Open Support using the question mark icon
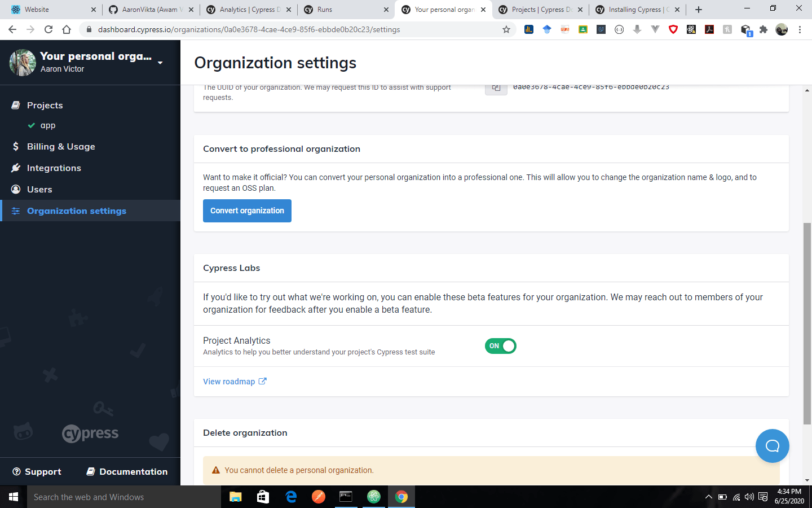 coord(17,471)
